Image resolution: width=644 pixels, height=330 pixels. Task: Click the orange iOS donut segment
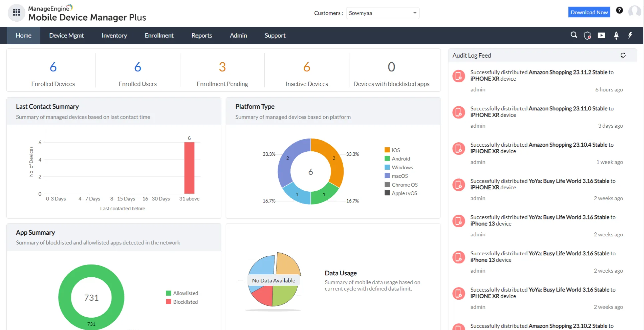click(334, 158)
